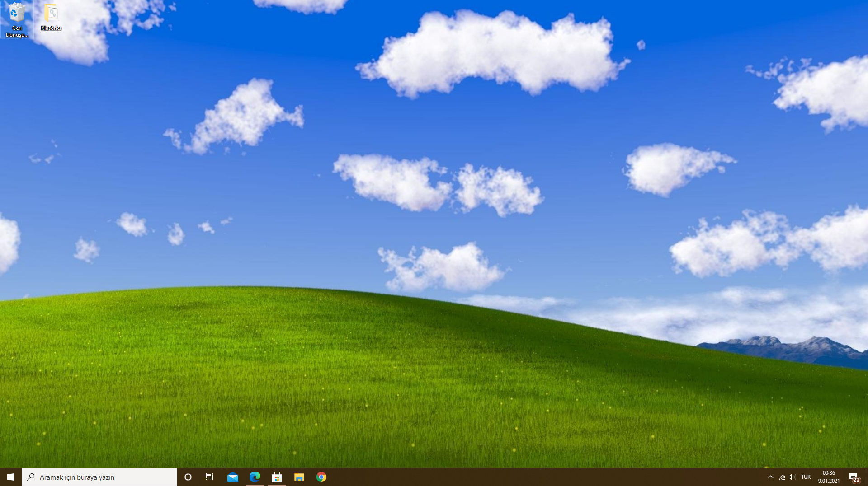Open the Action Center notifications

click(x=854, y=477)
